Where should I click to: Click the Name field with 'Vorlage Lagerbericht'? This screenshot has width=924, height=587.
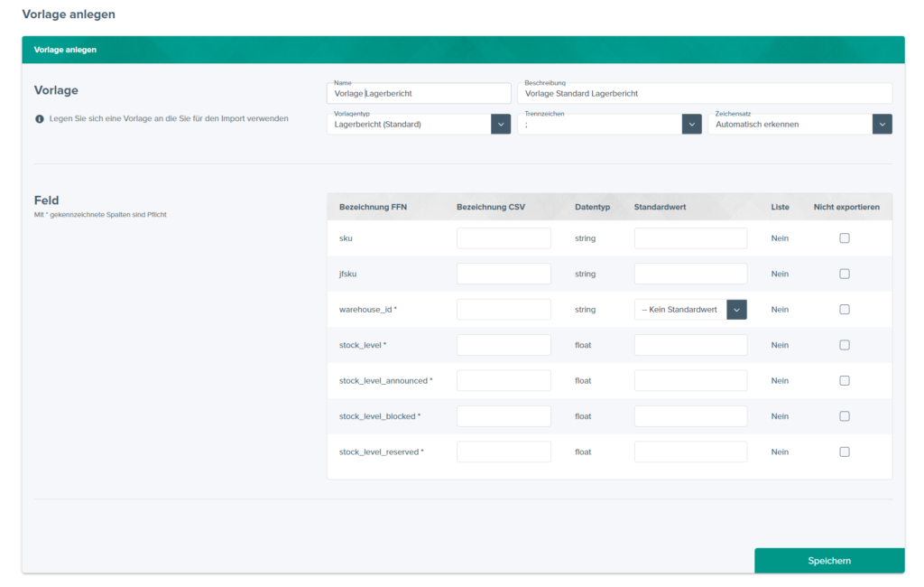click(x=419, y=94)
